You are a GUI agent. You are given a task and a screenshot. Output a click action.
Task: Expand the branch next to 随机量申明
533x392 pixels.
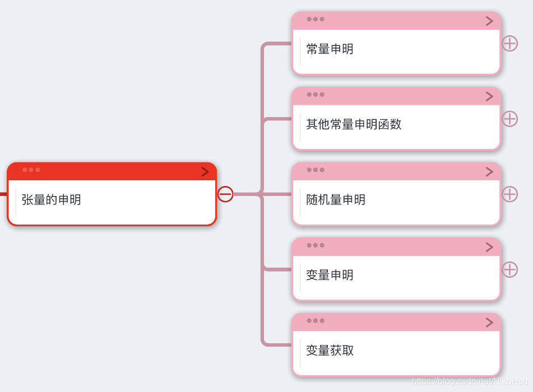510,194
